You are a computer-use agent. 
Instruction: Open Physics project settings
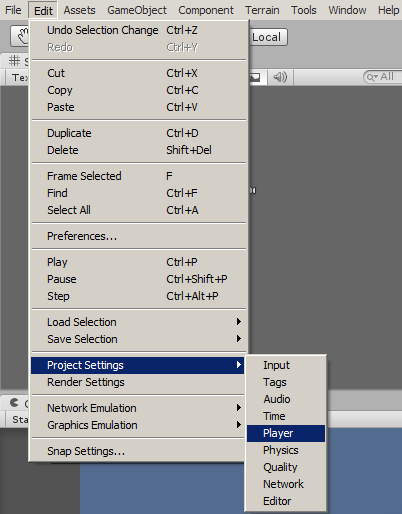[x=286, y=450]
